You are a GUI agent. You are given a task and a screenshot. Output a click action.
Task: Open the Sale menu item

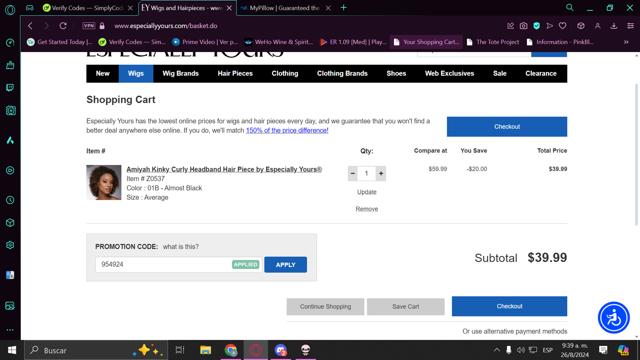[x=500, y=73]
